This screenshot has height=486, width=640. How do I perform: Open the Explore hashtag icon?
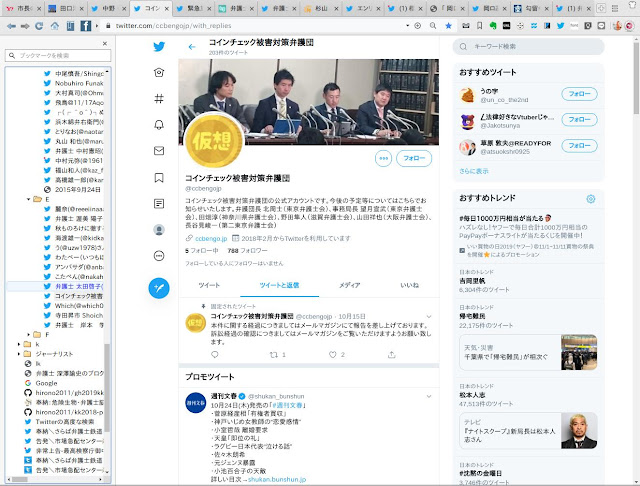(159, 98)
